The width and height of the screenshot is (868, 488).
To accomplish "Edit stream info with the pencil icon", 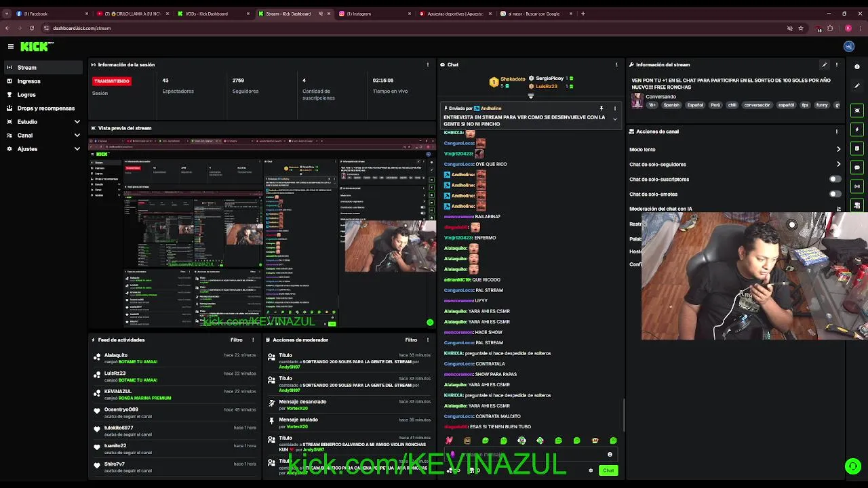I will (825, 64).
